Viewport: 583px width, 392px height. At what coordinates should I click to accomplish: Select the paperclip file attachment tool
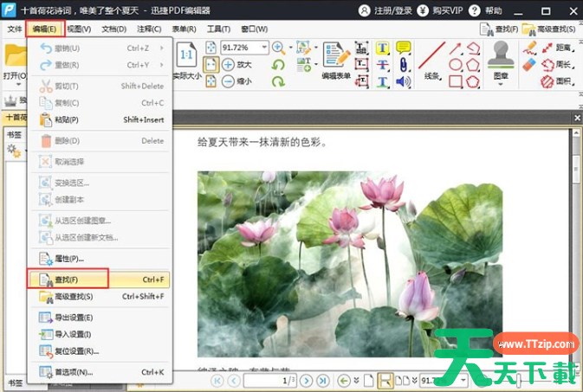coord(403,65)
